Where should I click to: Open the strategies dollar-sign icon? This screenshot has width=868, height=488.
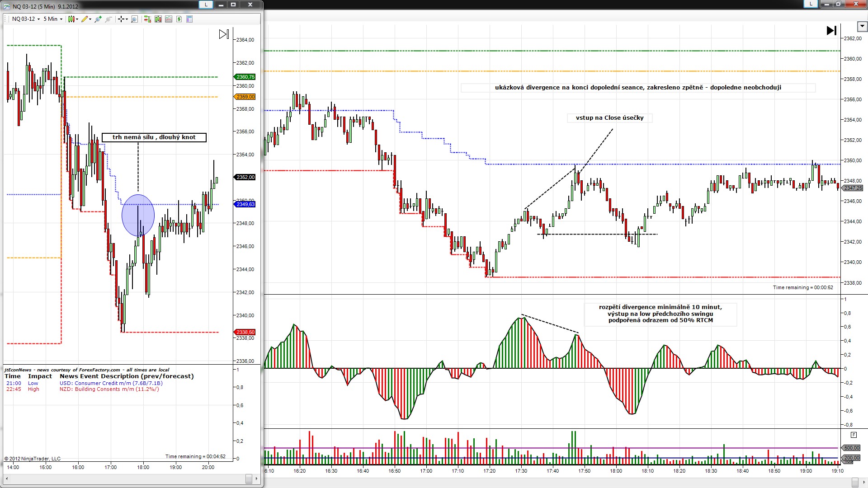pyautogui.click(x=179, y=19)
